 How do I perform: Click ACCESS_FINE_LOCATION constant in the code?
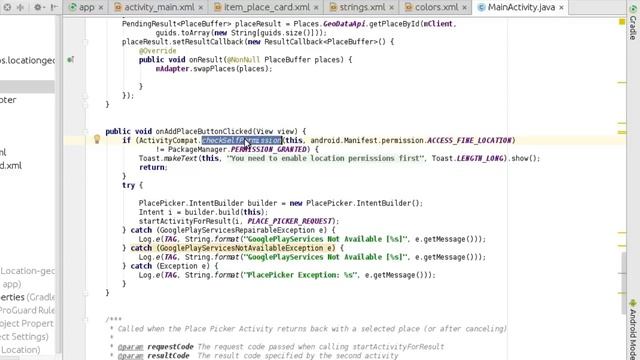(469, 140)
